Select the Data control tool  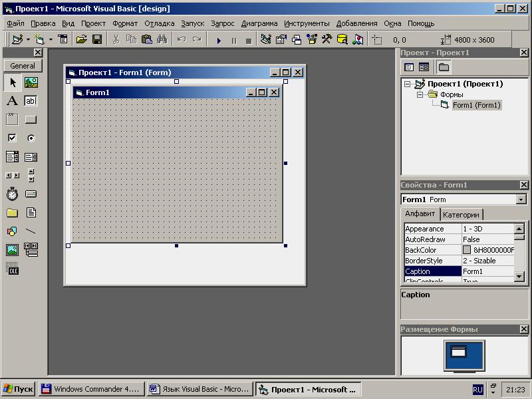click(x=31, y=250)
